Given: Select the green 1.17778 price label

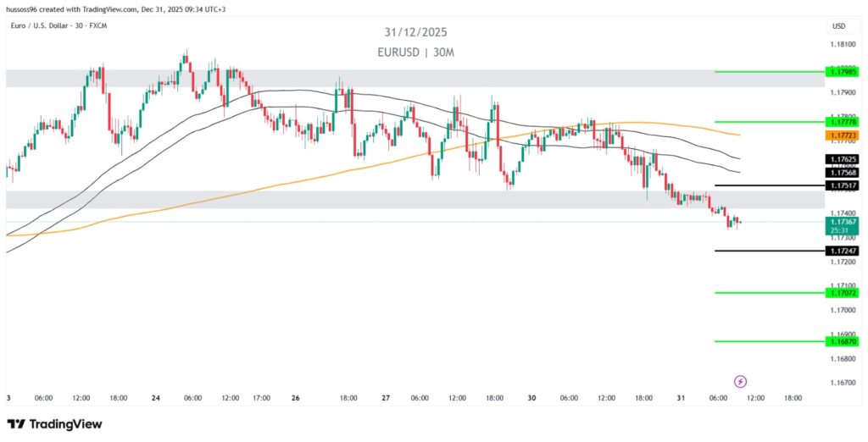Looking at the screenshot, I should [844, 122].
